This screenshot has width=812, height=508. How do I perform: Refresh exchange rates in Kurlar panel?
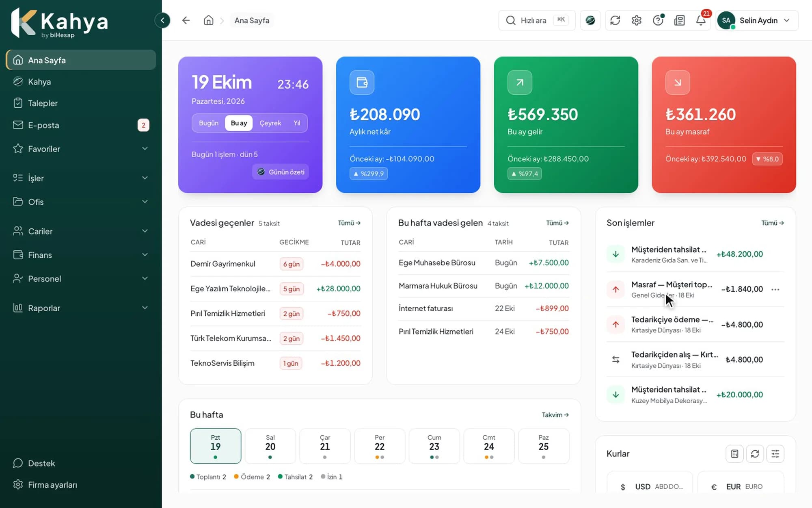click(755, 454)
